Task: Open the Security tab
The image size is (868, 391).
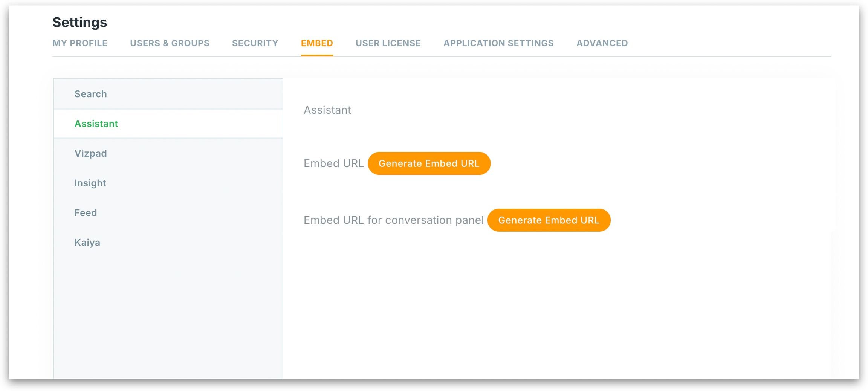Action: [255, 43]
